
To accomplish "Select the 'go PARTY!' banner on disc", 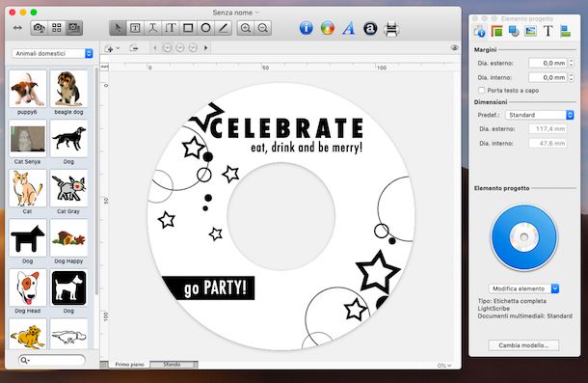I will (x=208, y=288).
